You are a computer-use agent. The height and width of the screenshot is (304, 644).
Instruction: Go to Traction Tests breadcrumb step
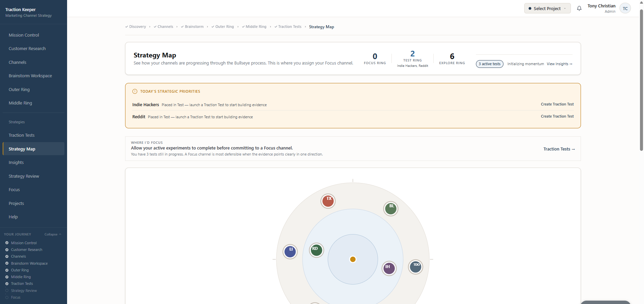(x=288, y=27)
